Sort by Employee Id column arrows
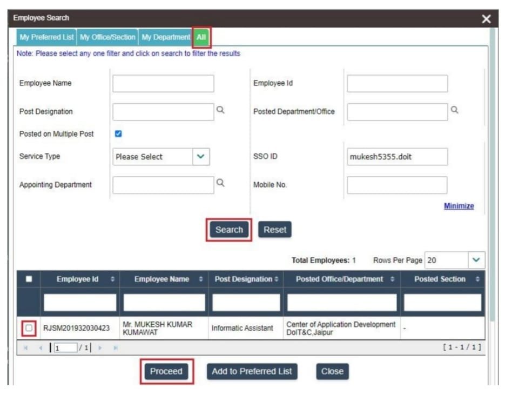532x395 pixels. (112, 279)
